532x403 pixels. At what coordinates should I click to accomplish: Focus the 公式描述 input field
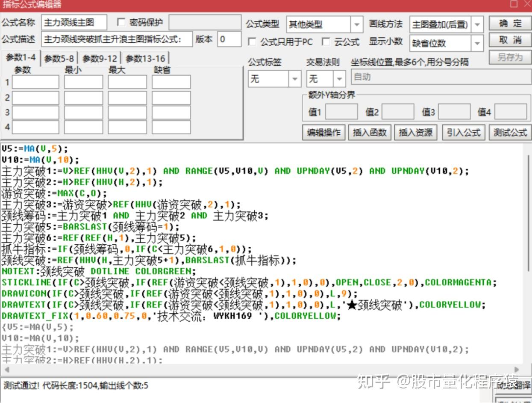(117, 39)
